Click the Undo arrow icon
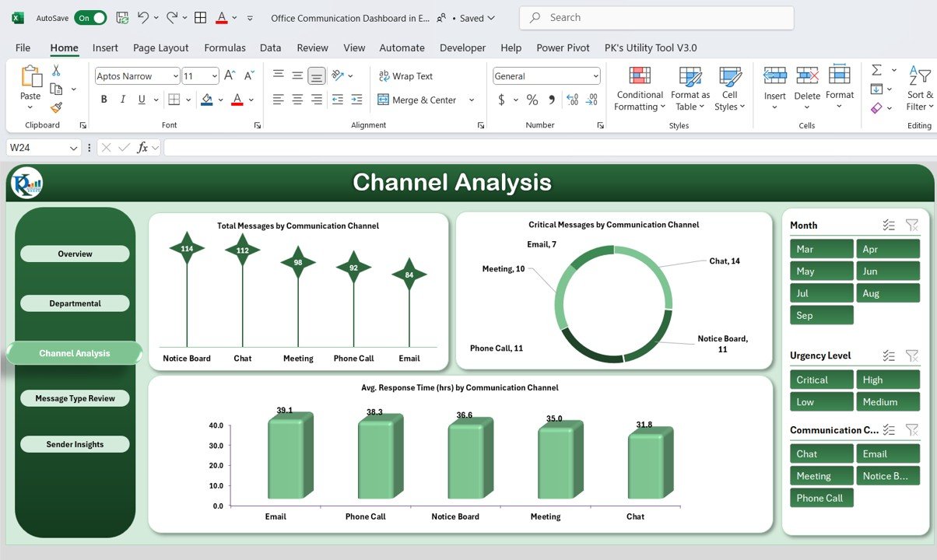The image size is (937, 560). (143, 17)
